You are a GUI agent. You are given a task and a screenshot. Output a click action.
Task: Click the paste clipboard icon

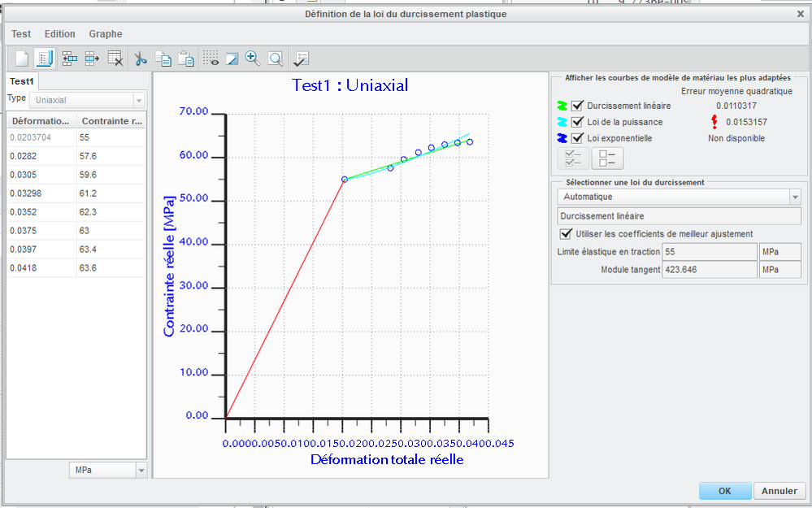coord(186,59)
